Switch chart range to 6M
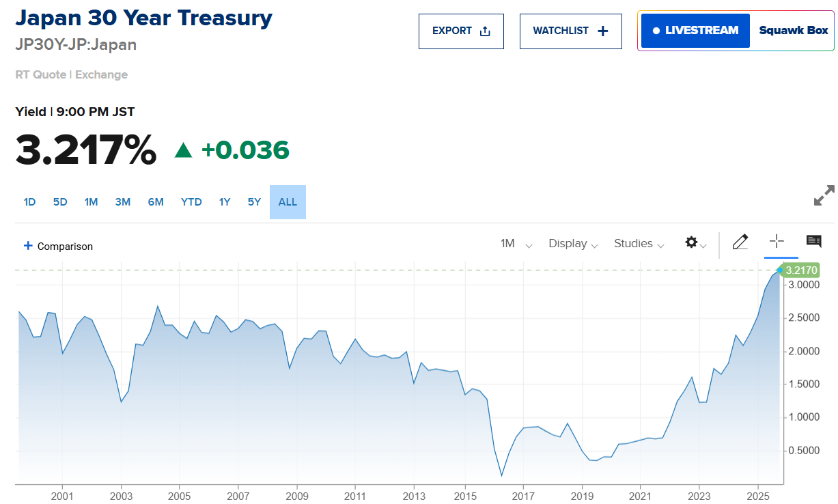The height and width of the screenshot is (504, 838). click(x=156, y=202)
